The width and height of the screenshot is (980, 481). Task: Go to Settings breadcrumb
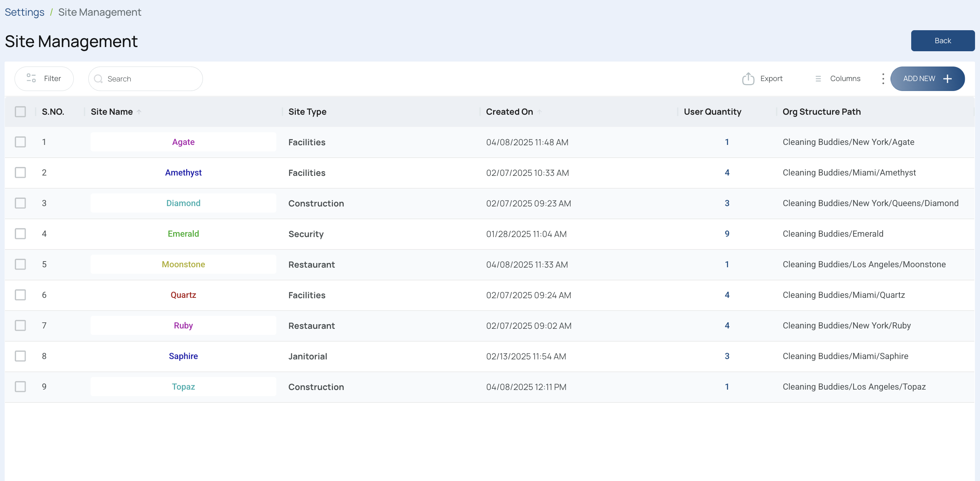24,12
